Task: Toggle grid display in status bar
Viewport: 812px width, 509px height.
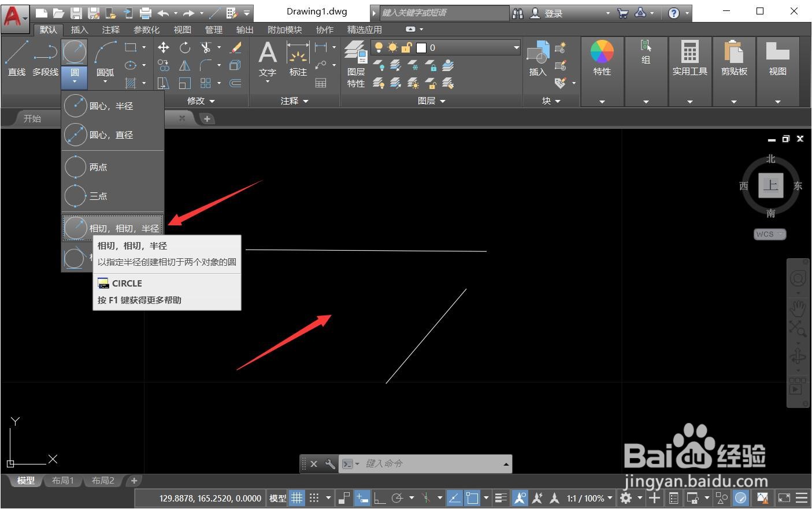Action: [296, 498]
